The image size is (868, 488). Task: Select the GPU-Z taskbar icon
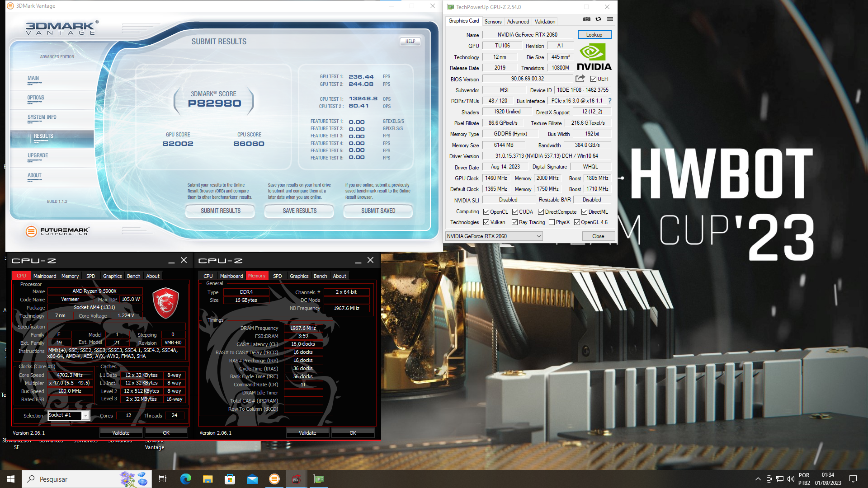[318, 479]
